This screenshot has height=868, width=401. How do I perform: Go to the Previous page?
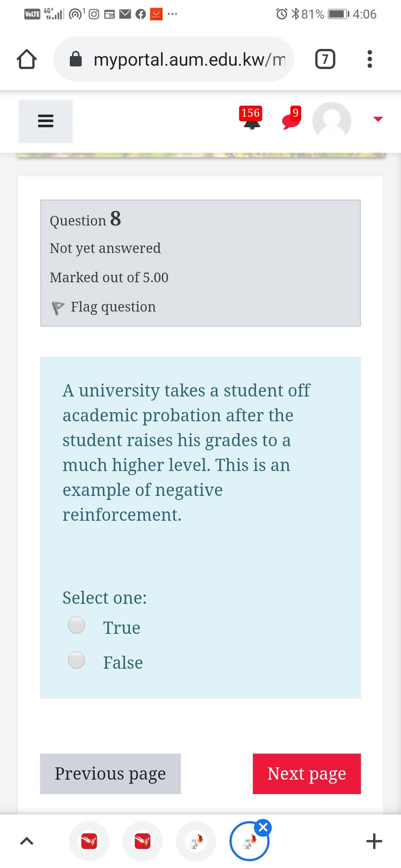point(110,774)
